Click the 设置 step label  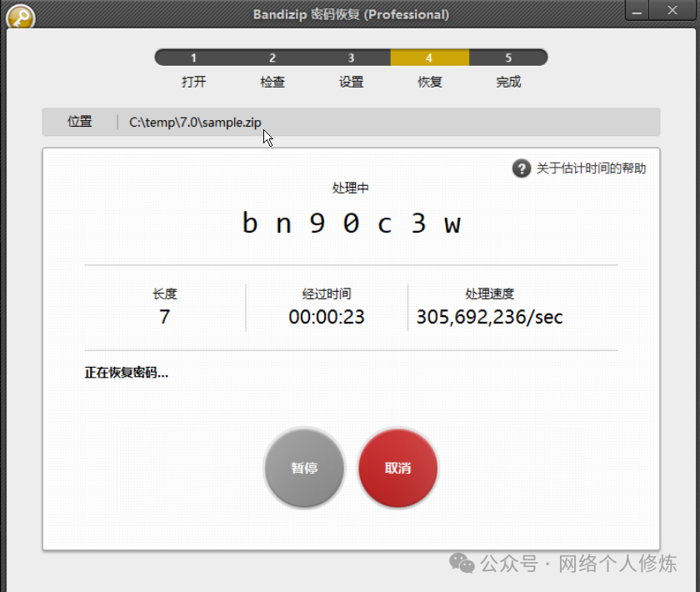pos(351,82)
